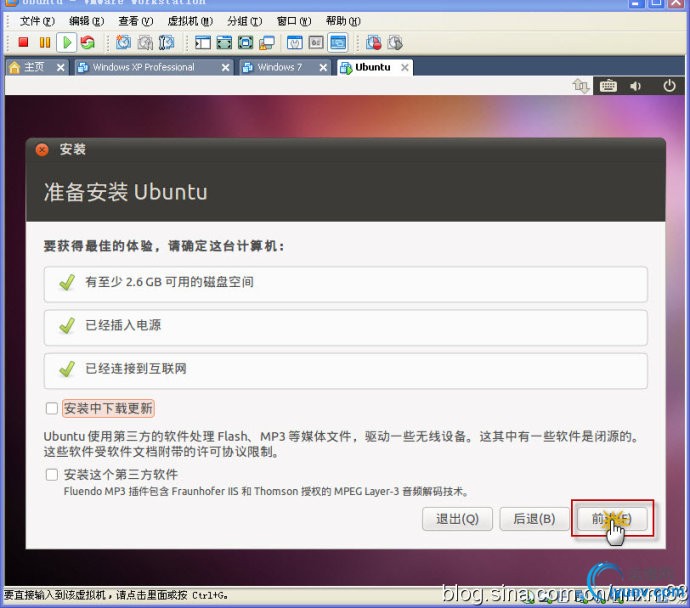Click the Fluendo MP3 plugin description text
This screenshot has width=690, height=608.
pos(266,491)
